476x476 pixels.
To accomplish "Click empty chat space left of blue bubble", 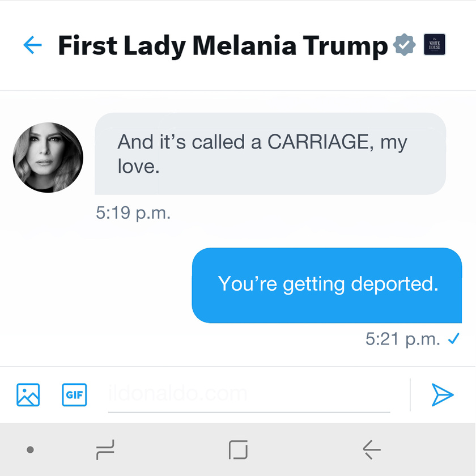I will (x=97, y=286).
